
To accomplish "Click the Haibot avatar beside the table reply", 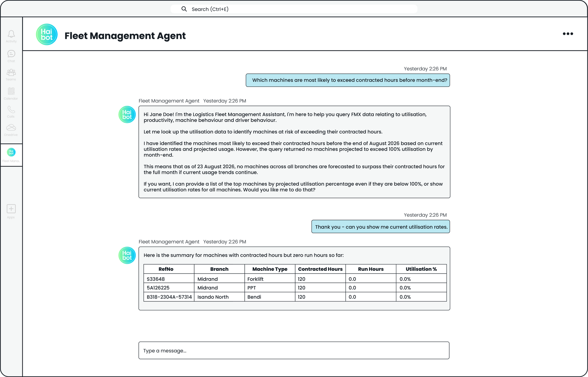I will coord(127,255).
